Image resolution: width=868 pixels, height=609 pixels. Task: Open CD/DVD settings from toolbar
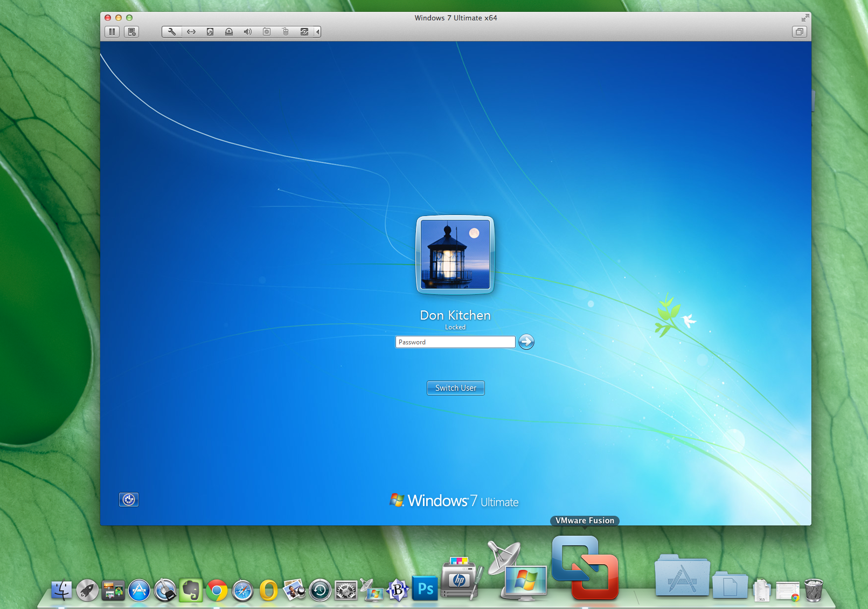(228, 32)
